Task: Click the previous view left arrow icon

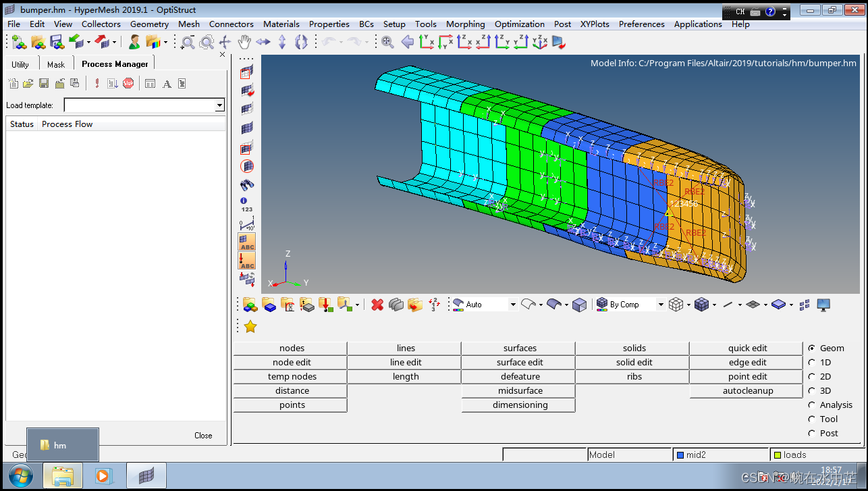Action: coord(408,42)
